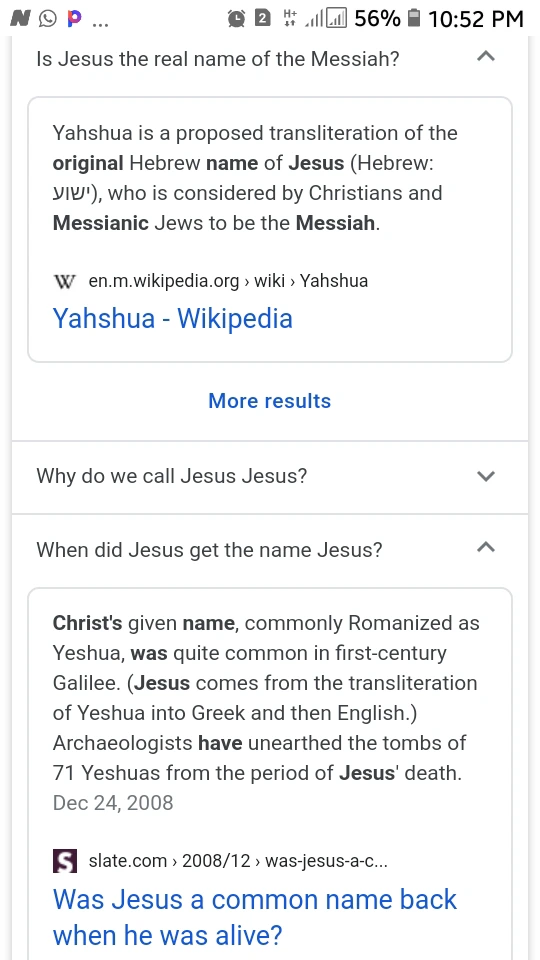Tap the WhatsApp notification icon
Viewport: 540px width, 960px height.
coord(47,19)
